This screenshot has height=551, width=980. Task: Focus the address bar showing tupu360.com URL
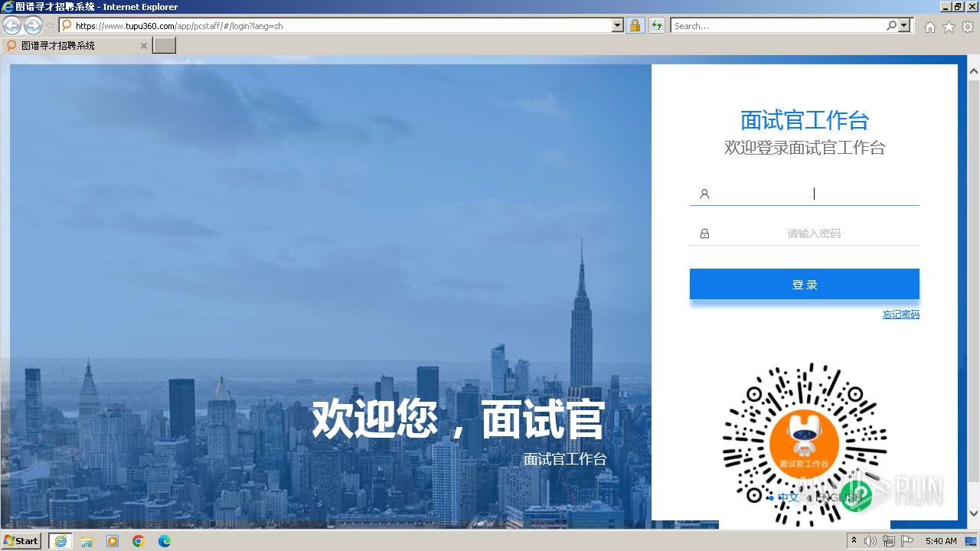click(x=335, y=25)
